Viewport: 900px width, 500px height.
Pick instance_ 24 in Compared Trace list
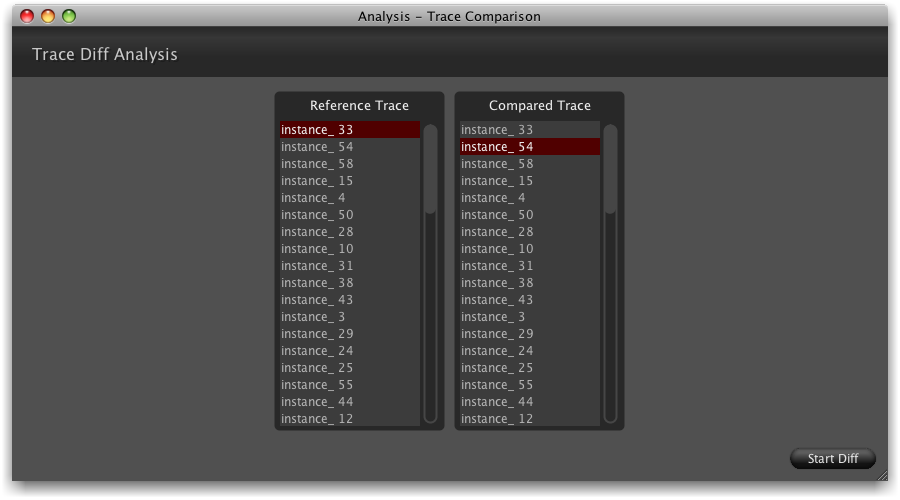coord(529,351)
